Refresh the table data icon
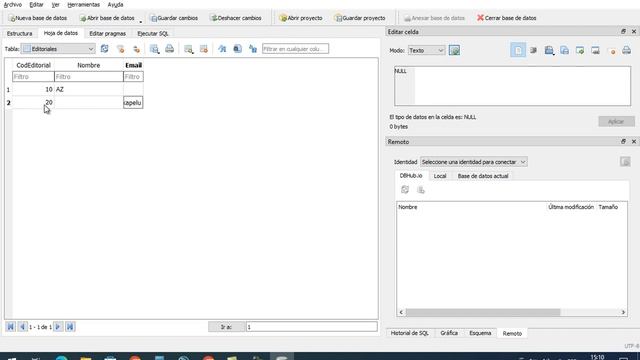640x360 pixels. click(104, 49)
